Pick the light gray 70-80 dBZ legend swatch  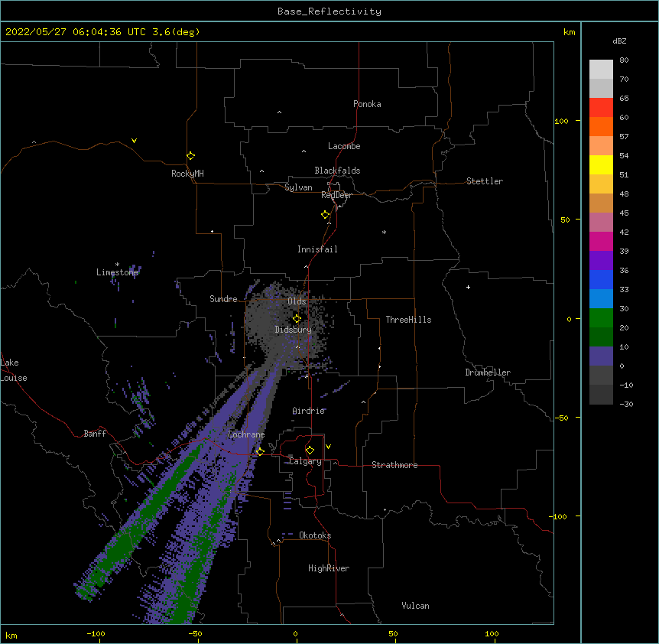(x=601, y=70)
